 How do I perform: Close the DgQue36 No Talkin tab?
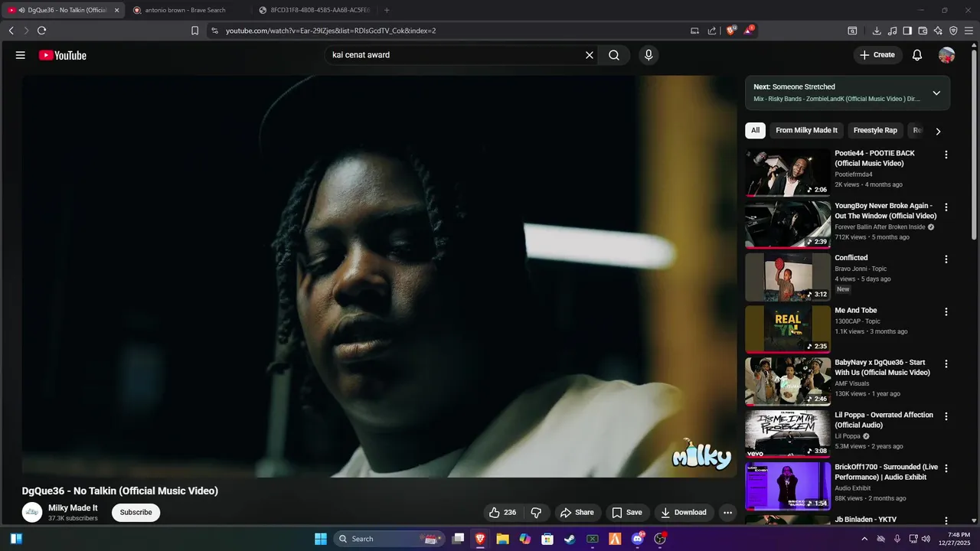[x=117, y=10]
